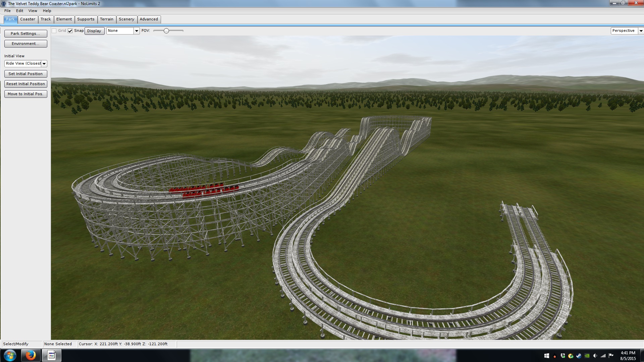Click the Park Settings button

[25, 34]
